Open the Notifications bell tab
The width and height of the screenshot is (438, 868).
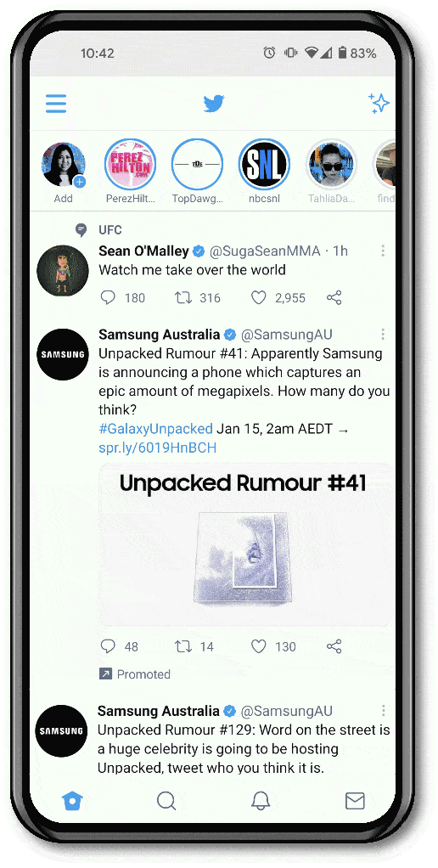pyautogui.click(x=261, y=800)
